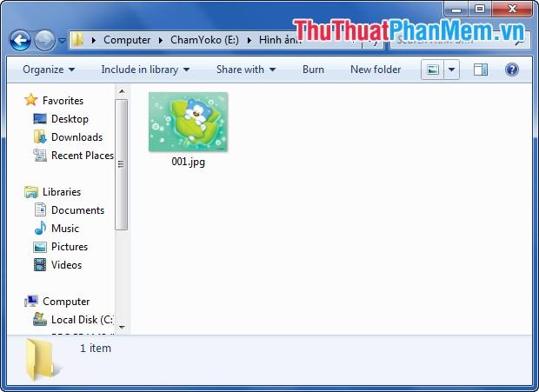Select Libraries in the navigation pane

point(62,192)
